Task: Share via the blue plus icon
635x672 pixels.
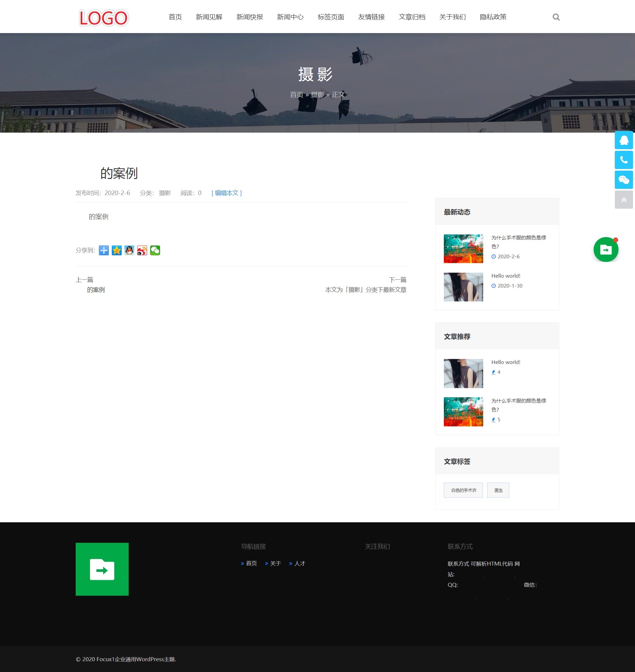Action: 104,251
